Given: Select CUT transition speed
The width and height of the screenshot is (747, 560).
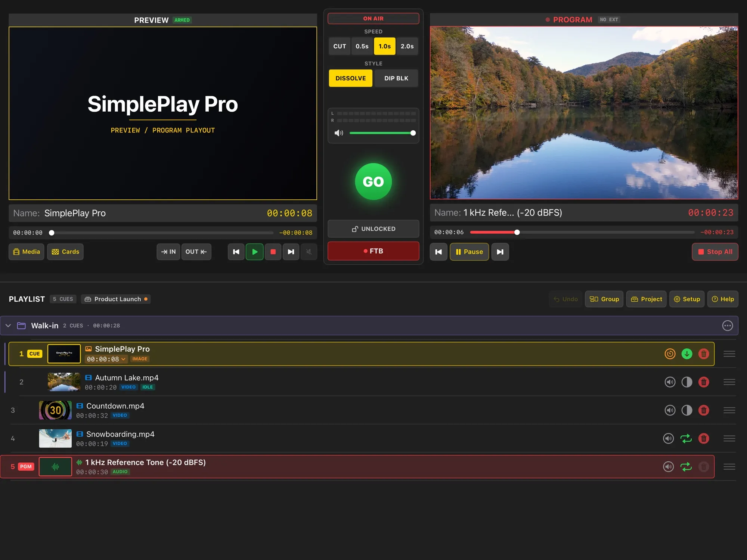Looking at the screenshot, I should [340, 46].
